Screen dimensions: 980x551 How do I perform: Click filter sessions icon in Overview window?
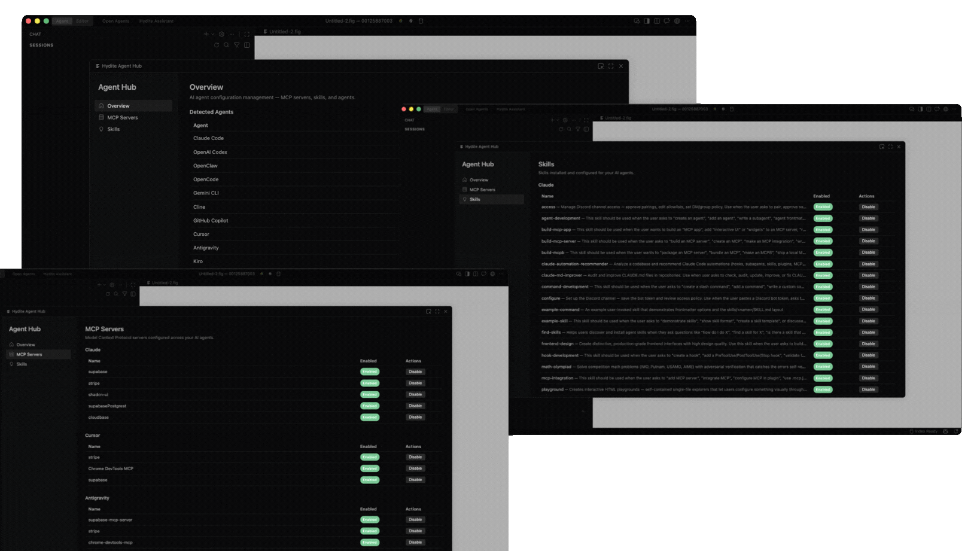236,45
